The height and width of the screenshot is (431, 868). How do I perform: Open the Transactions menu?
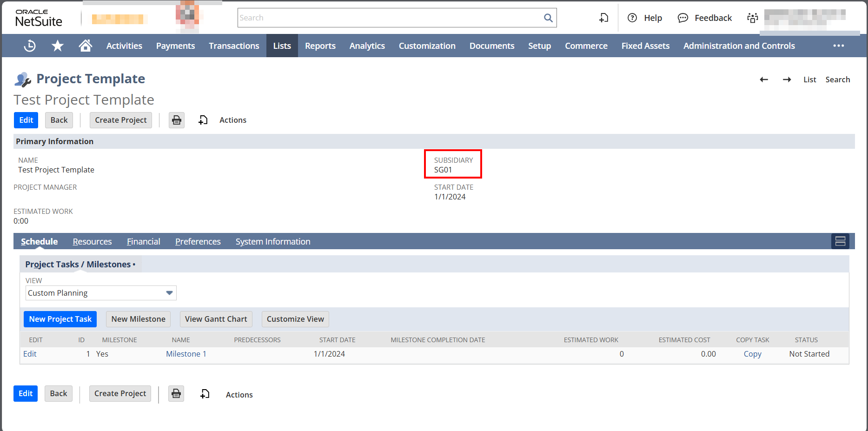pos(234,46)
